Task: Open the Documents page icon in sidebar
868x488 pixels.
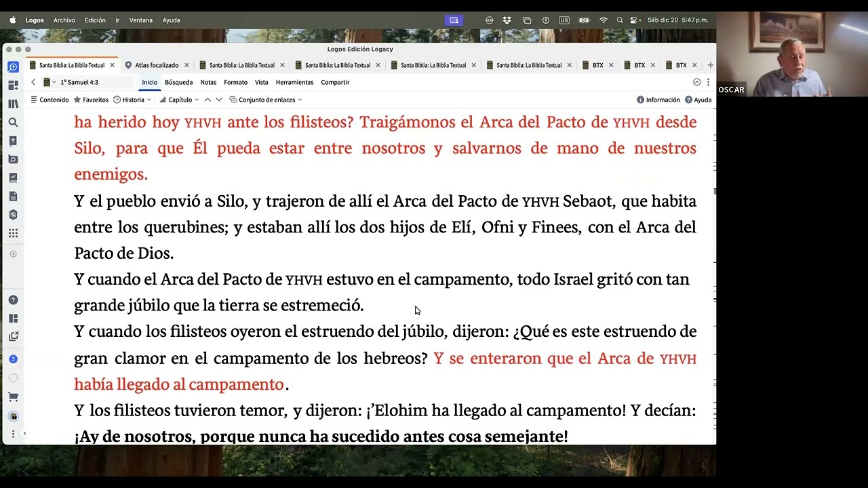Action: point(13,197)
